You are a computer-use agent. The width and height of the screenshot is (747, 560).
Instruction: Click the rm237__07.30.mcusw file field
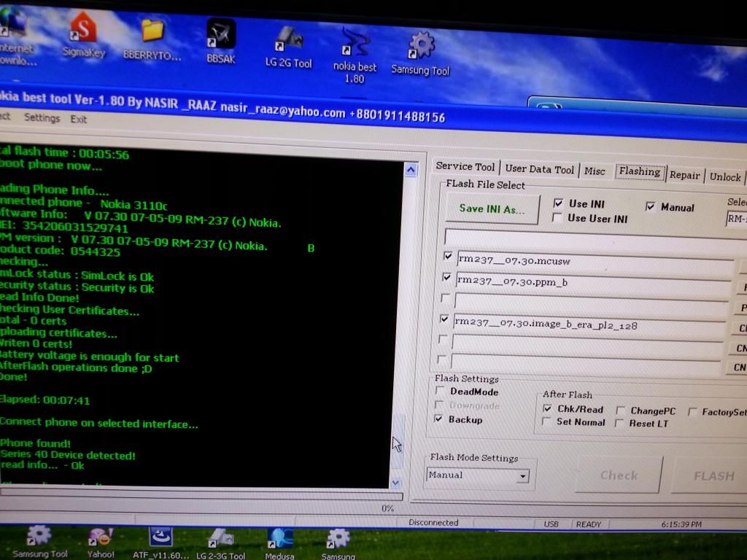click(x=594, y=259)
